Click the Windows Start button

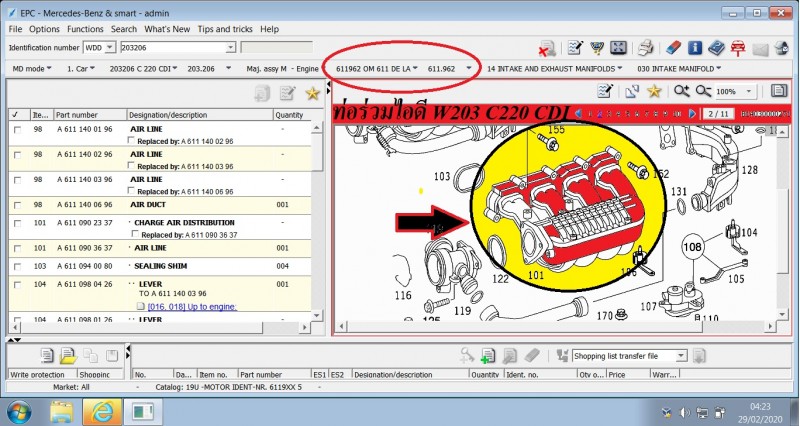(x=19, y=412)
